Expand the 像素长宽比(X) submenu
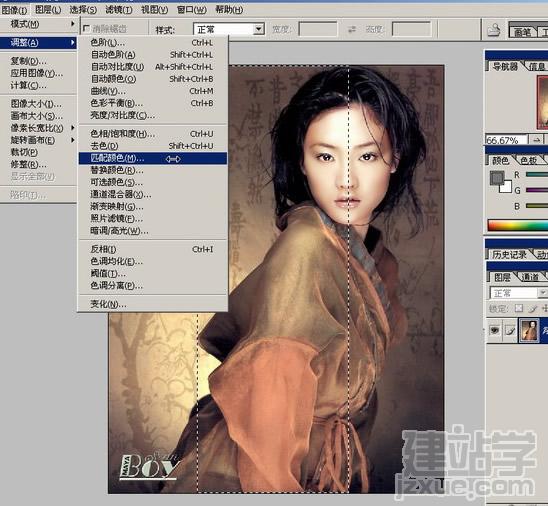This screenshot has width=548, height=506. pyautogui.click(x=38, y=128)
